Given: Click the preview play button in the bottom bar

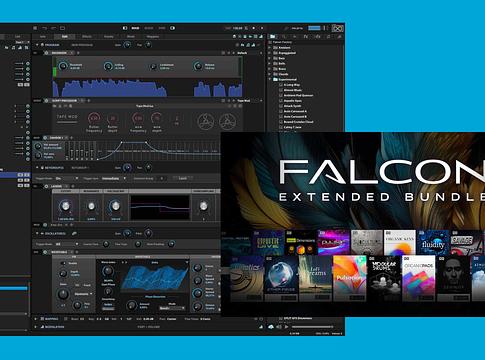Looking at the screenshot, I should (x=286, y=327).
